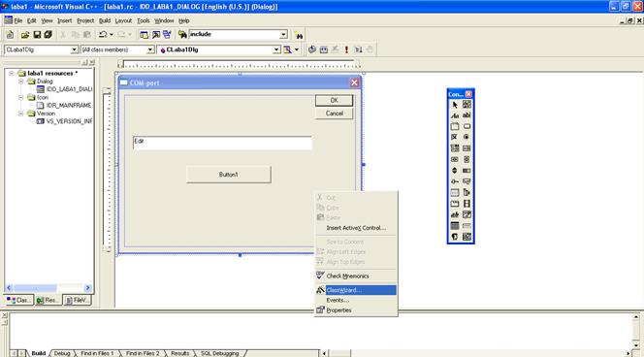Click the Build icon in build bar

pyautogui.click(x=324, y=49)
